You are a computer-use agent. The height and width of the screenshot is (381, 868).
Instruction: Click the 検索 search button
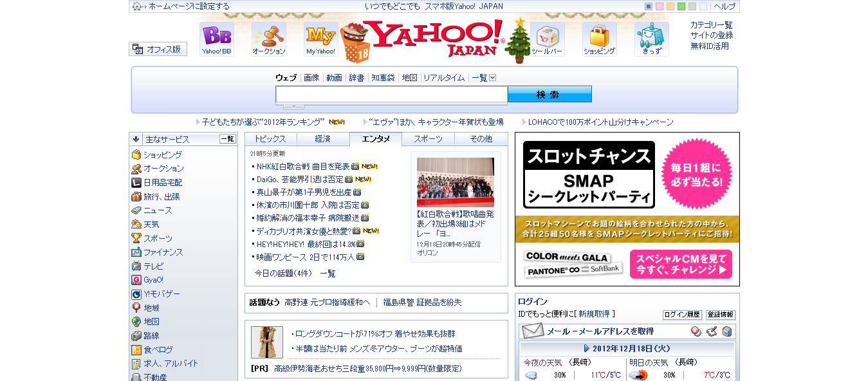coord(549,95)
